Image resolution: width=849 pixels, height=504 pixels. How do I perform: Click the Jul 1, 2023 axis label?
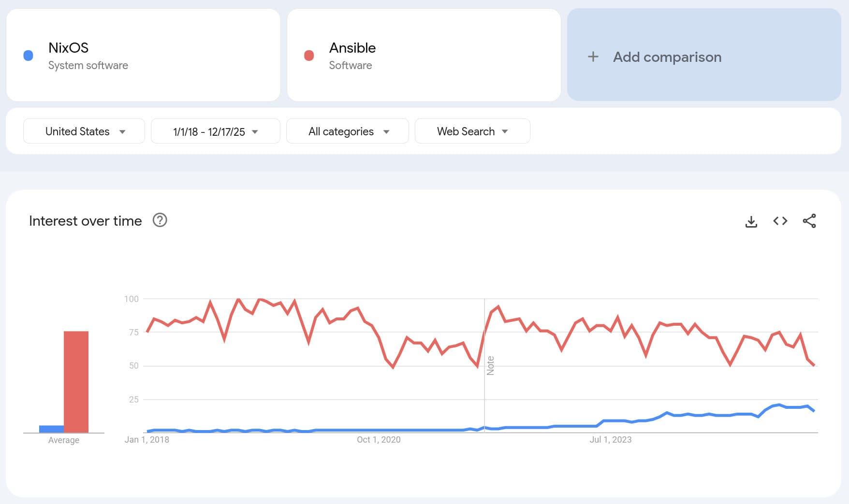[x=610, y=440]
